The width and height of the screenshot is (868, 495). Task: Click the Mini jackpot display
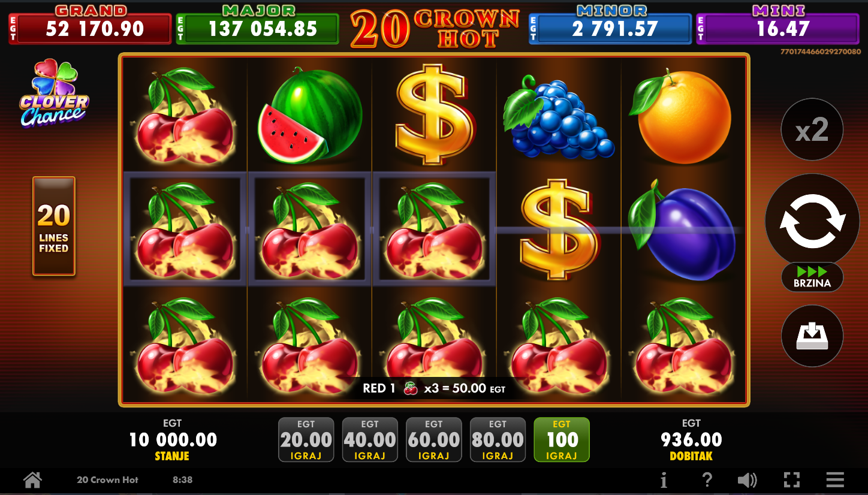coord(777,25)
